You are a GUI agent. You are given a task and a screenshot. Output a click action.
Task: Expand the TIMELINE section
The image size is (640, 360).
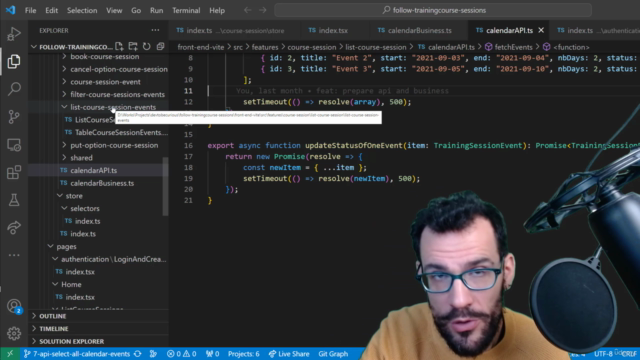[50, 329]
